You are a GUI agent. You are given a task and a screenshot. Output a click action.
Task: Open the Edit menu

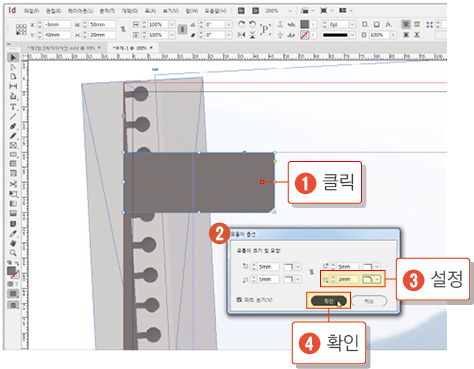pyautogui.click(x=53, y=11)
